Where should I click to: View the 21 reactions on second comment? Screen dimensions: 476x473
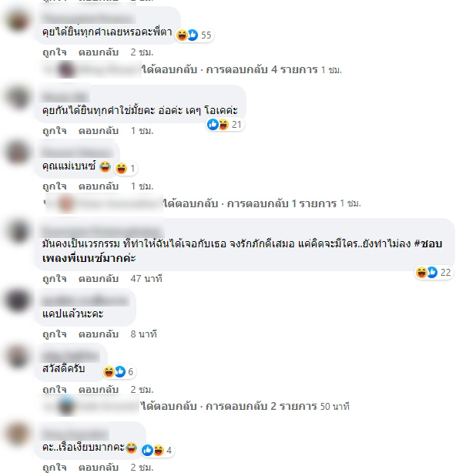[x=225, y=125]
